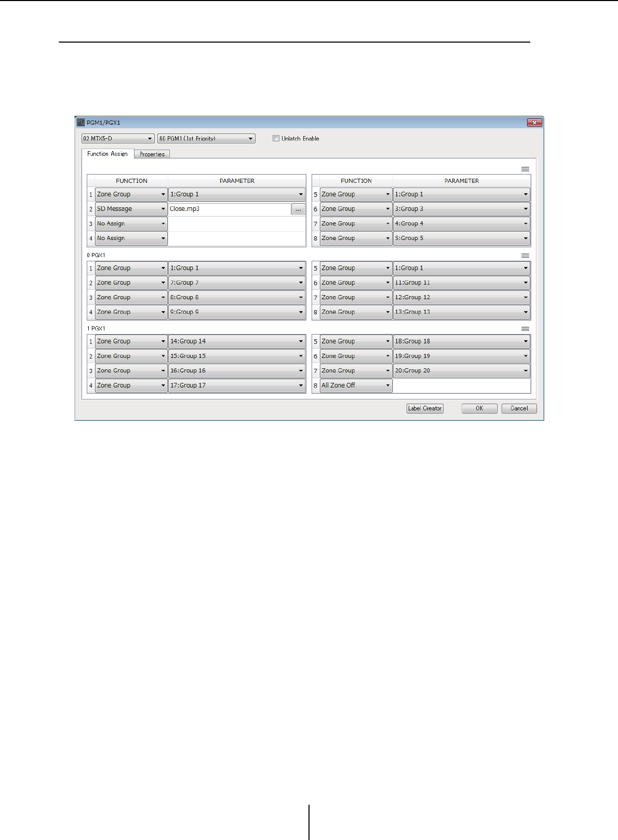This screenshot has height=840, width=618.
Task: Open the 16:Group 16 parameter dropdown
Action: pos(237,370)
